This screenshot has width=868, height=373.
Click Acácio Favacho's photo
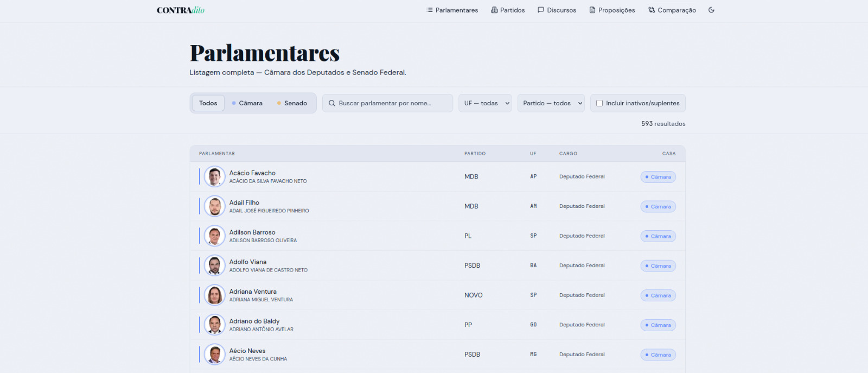(x=215, y=176)
